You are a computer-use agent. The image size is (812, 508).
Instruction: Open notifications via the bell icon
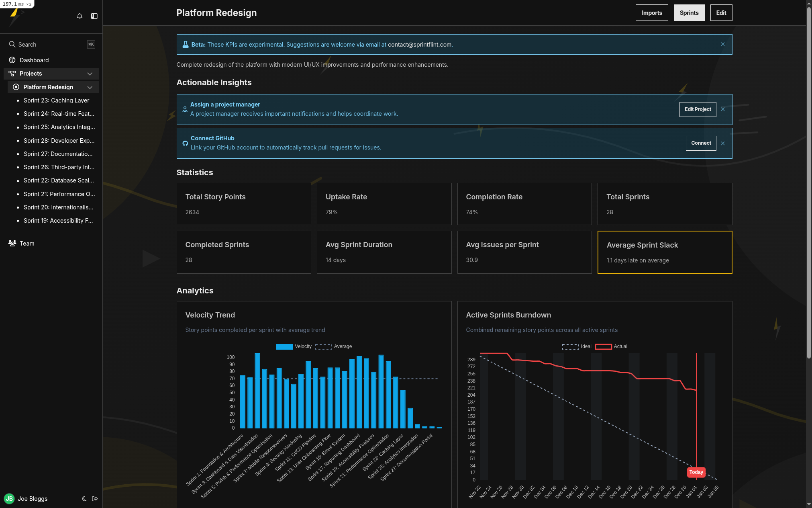(80, 16)
